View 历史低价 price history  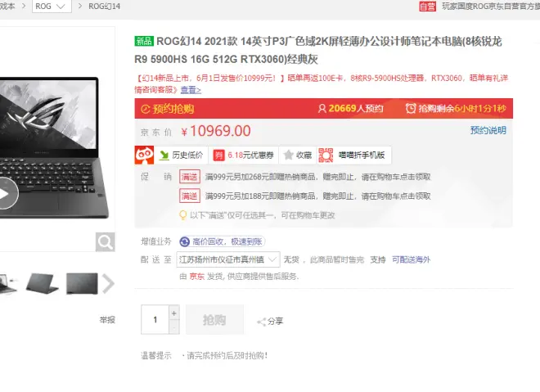tap(181, 155)
